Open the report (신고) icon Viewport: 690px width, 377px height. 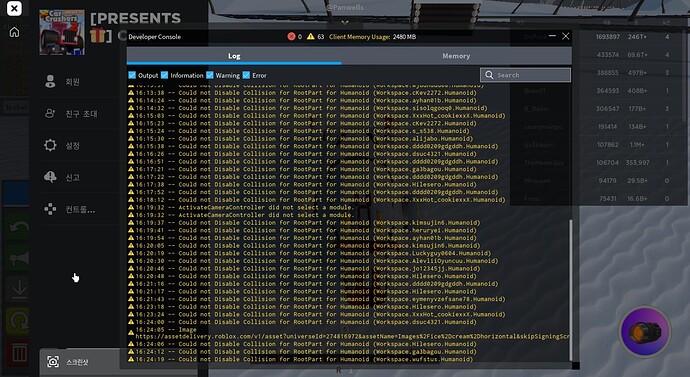[x=50, y=177]
